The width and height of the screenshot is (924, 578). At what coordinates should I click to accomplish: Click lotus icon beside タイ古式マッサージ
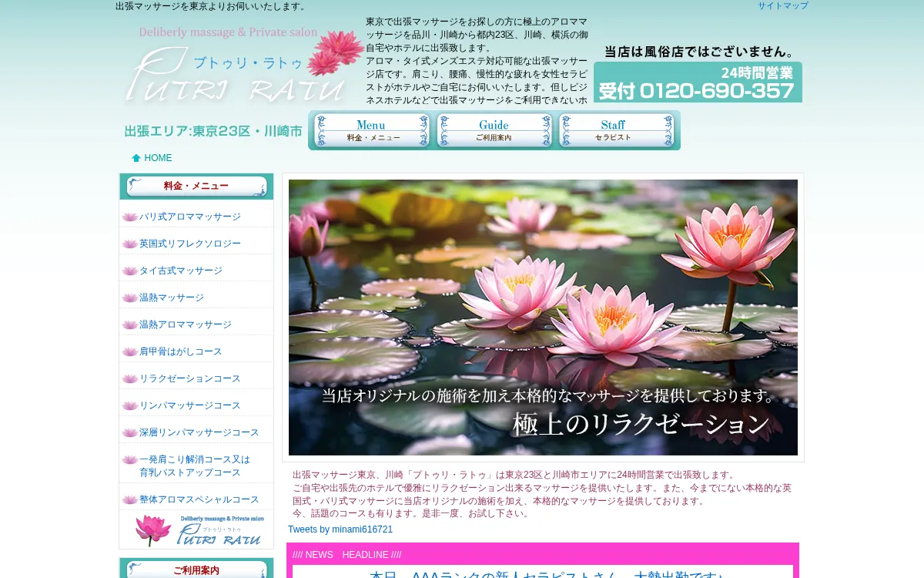tap(129, 271)
